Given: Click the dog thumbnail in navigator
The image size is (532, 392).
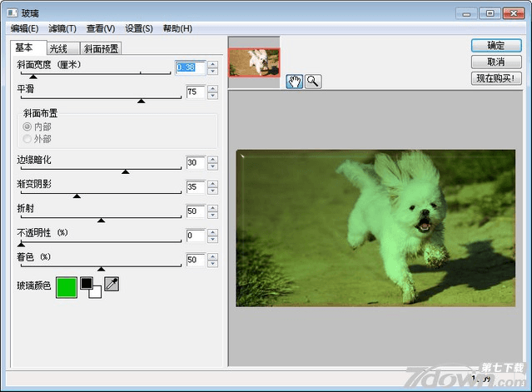Looking at the screenshot, I should coord(254,62).
